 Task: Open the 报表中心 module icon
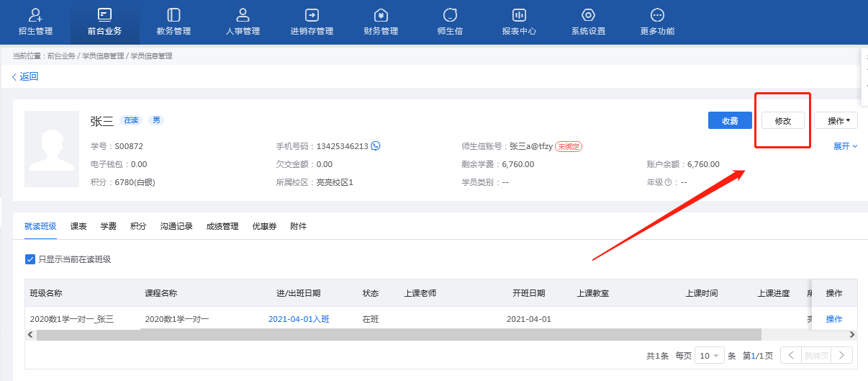click(519, 14)
